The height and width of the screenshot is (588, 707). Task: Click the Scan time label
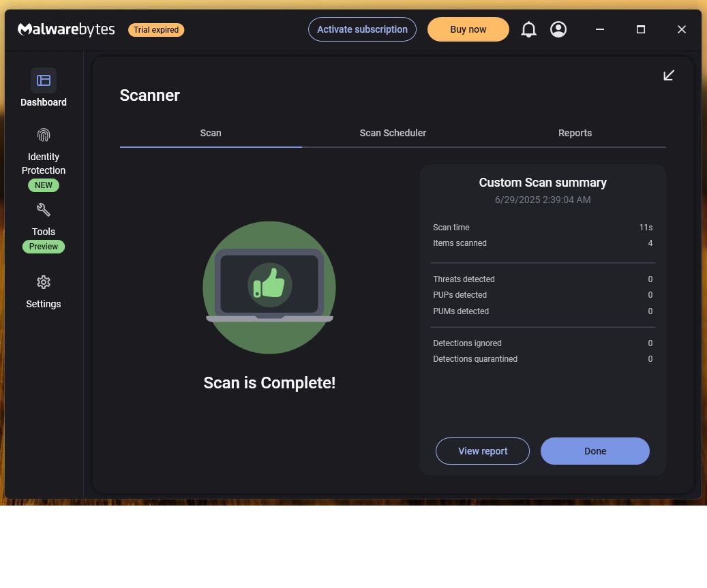[451, 228]
